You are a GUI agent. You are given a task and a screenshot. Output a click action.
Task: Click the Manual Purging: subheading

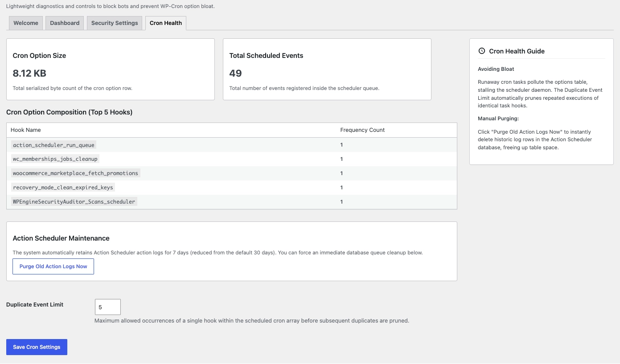[x=498, y=119]
